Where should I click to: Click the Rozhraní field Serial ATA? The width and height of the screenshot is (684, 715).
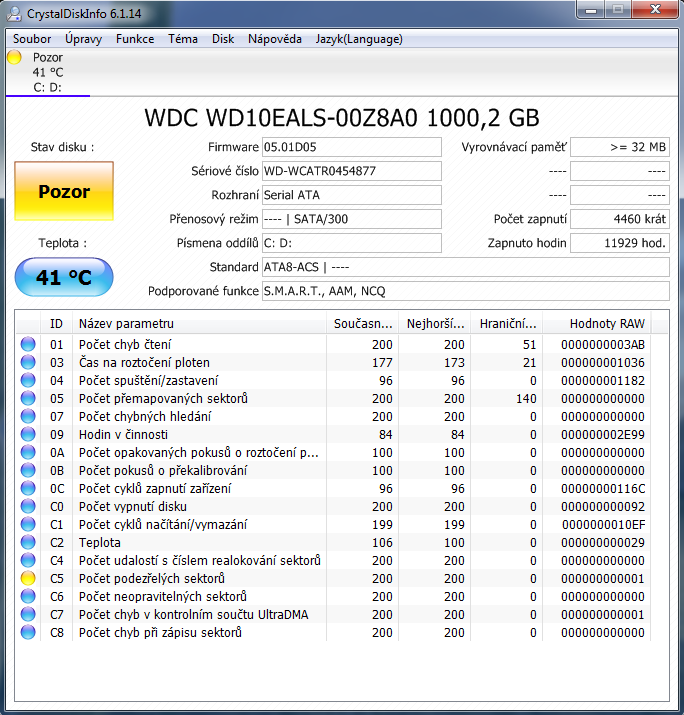[352, 195]
